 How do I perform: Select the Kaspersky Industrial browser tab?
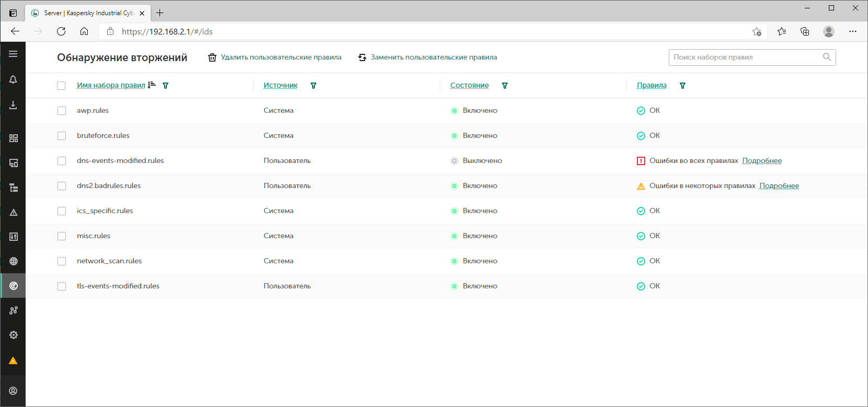pos(88,13)
